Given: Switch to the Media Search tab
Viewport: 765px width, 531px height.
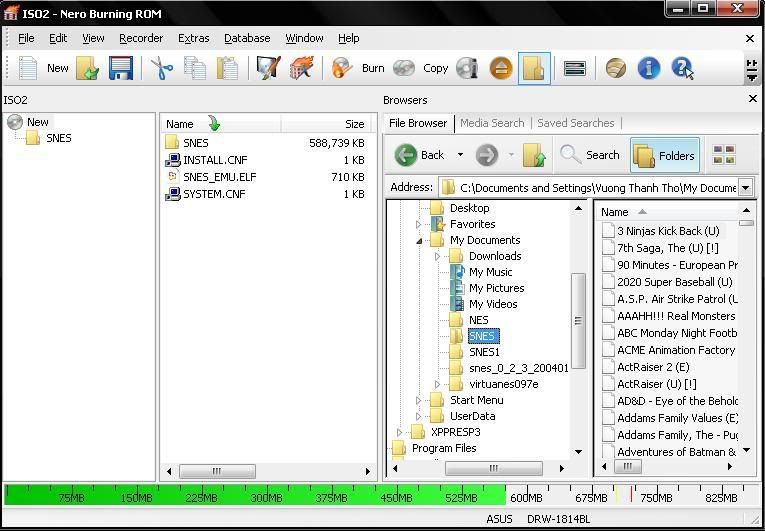Looking at the screenshot, I should [492, 123].
